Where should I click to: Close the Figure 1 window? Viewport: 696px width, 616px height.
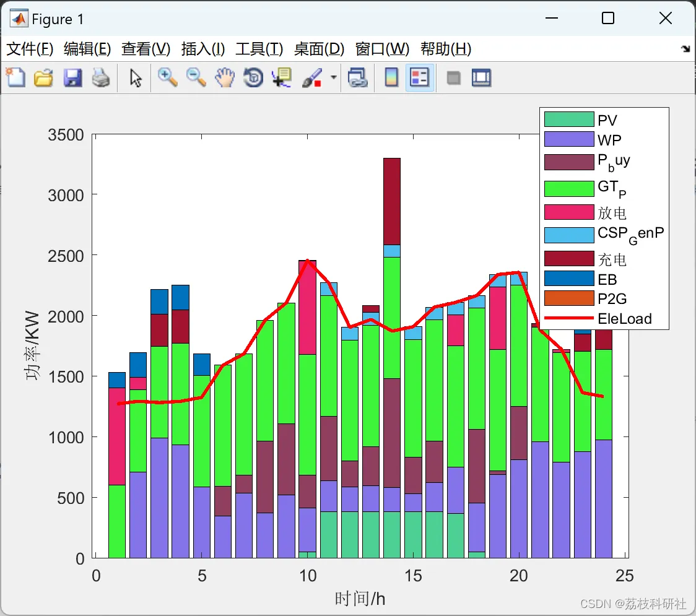point(666,18)
